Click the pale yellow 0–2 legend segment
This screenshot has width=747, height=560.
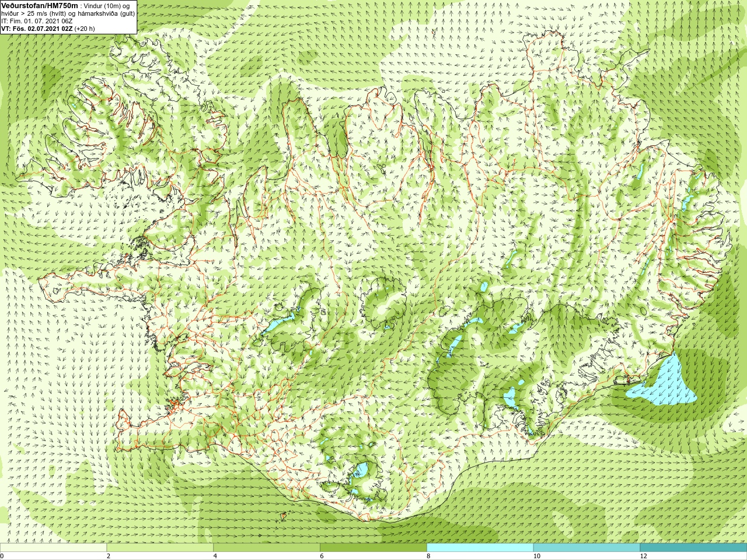click(x=53, y=548)
